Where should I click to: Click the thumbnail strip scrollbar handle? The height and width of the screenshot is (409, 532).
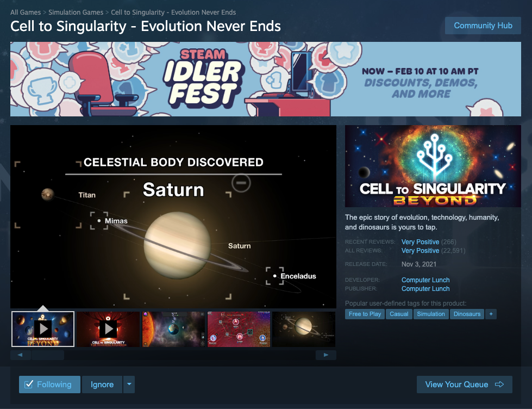47,355
